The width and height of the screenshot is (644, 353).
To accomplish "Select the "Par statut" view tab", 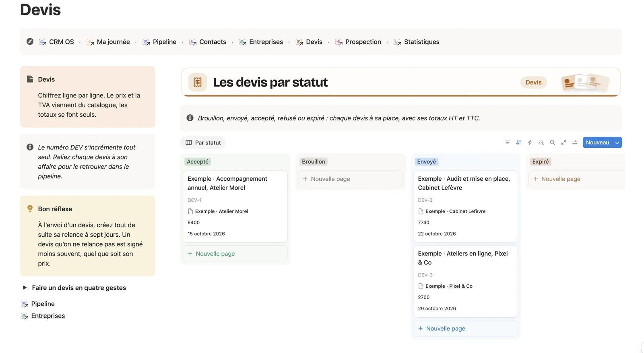I will [203, 142].
